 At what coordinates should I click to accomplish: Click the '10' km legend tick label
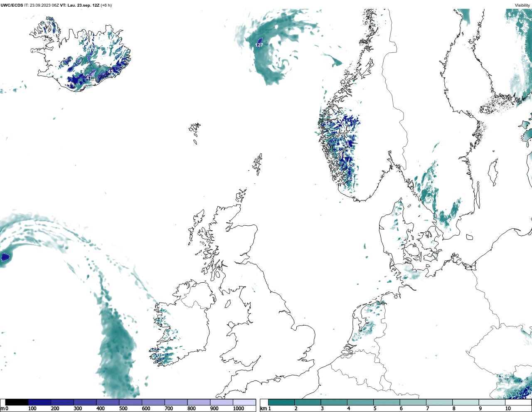tap(508, 409)
